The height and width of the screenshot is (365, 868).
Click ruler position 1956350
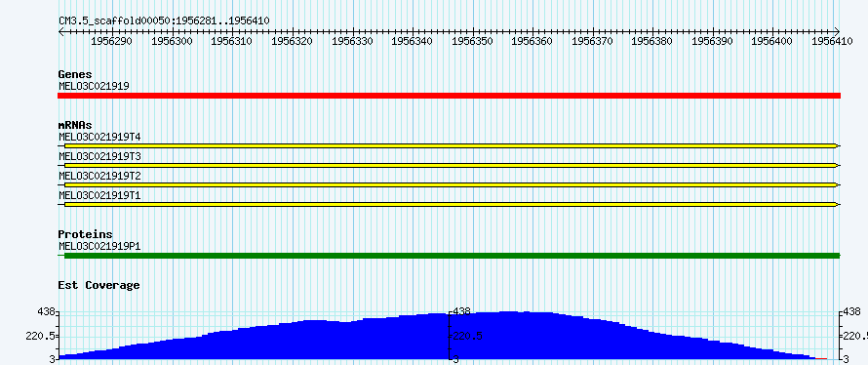click(x=472, y=41)
